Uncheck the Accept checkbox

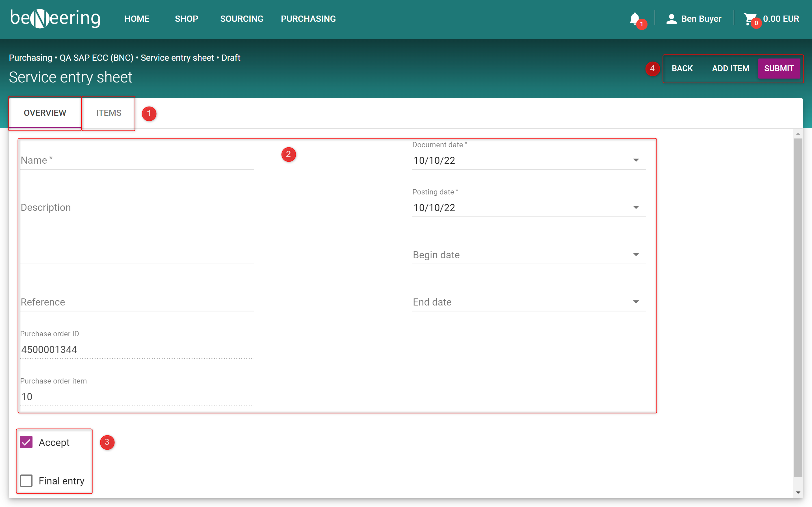tap(27, 442)
